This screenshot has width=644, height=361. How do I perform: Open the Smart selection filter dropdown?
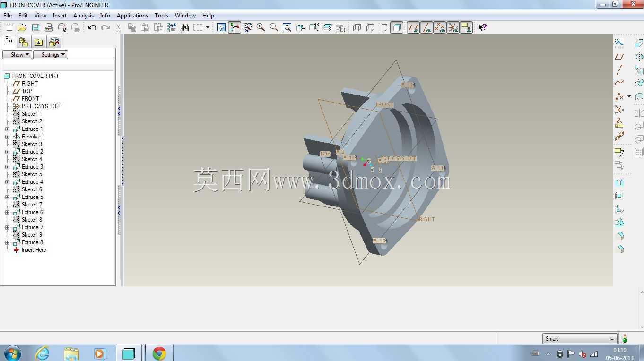[580, 339]
